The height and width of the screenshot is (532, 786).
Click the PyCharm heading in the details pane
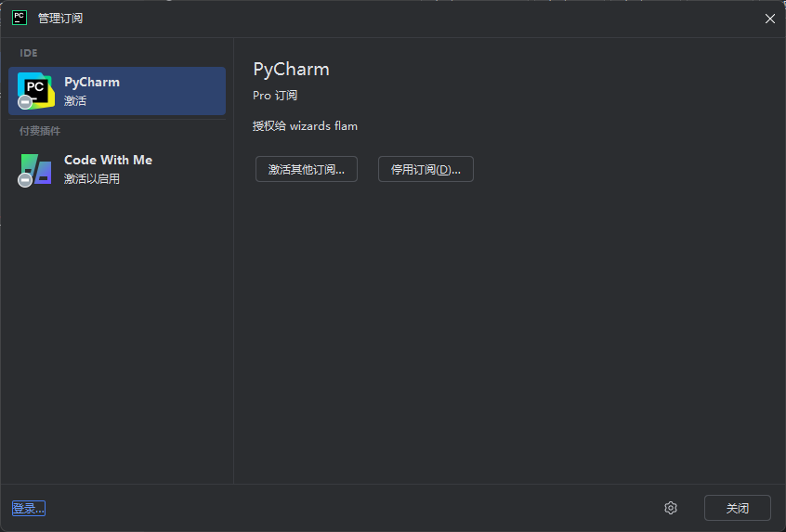click(291, 69)
